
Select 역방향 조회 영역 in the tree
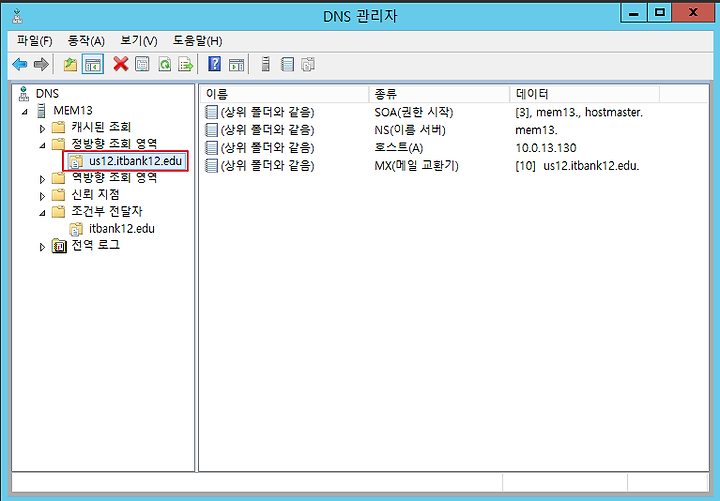coord(114,178)
